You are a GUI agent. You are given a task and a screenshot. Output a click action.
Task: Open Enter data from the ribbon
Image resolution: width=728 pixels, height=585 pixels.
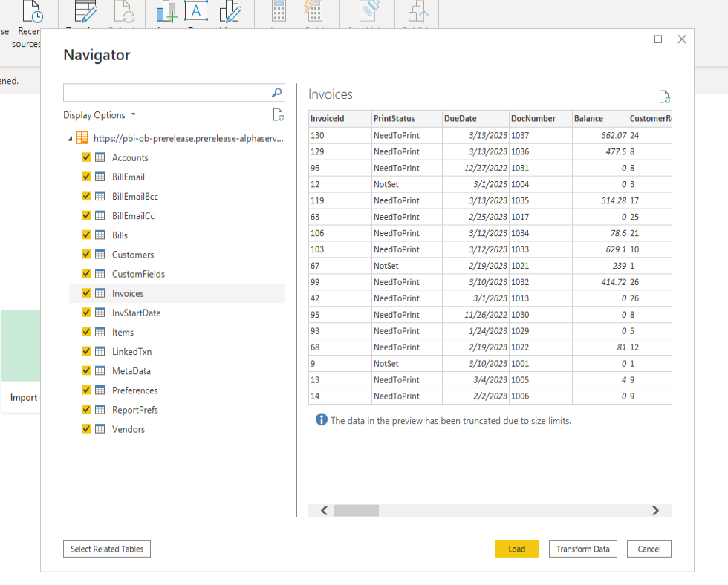84,11
